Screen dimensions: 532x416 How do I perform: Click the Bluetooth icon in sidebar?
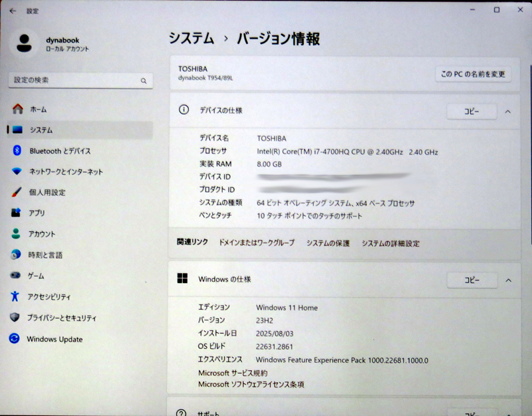point(17,150)
